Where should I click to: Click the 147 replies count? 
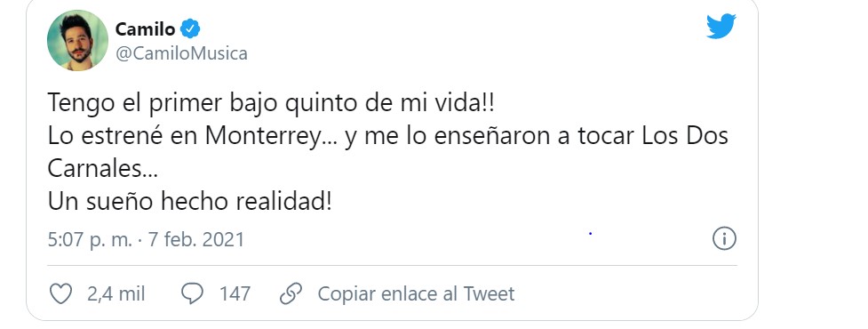[235, 293]
